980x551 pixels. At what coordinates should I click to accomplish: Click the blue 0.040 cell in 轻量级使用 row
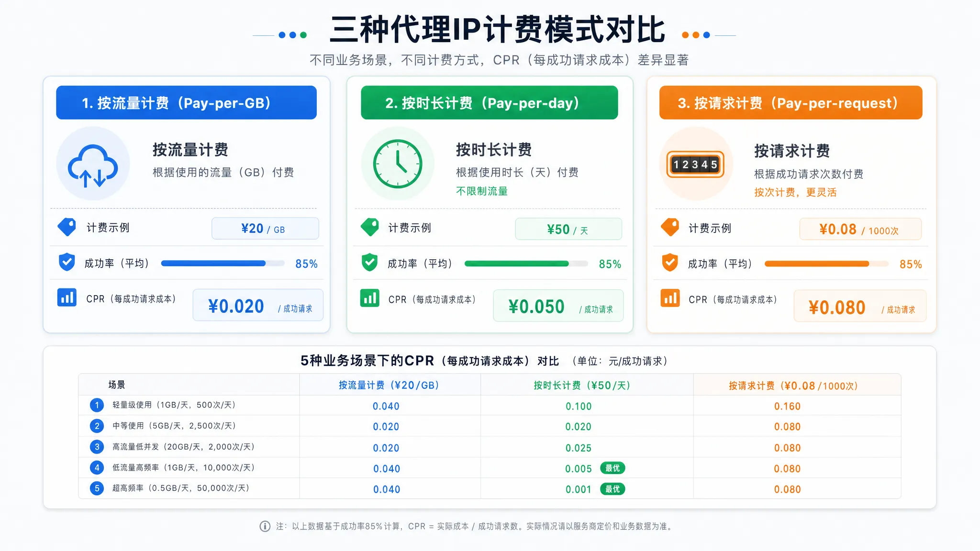point(386,406)
